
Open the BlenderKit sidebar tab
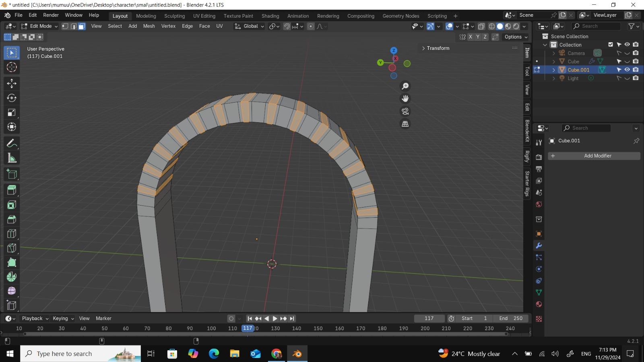pyautogui.click(x=527, y=131)
